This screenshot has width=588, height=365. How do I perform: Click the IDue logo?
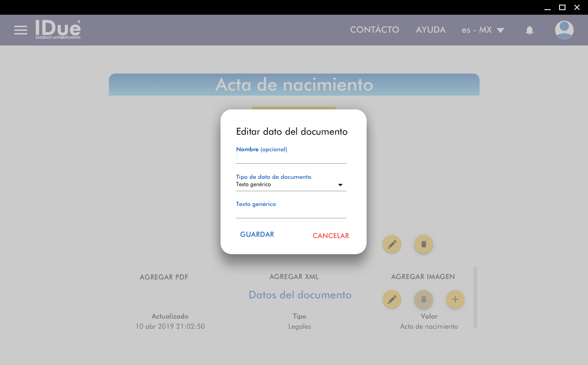(58, 29)
